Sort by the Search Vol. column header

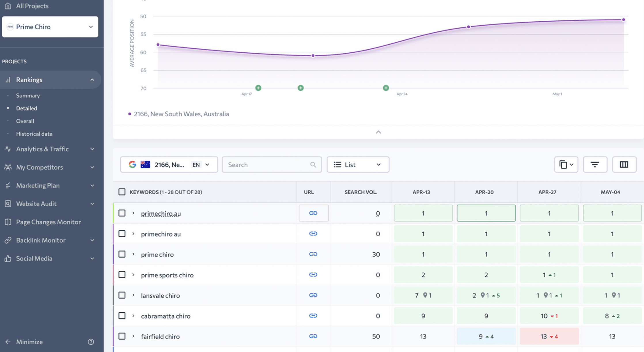(x=361, y=192)
